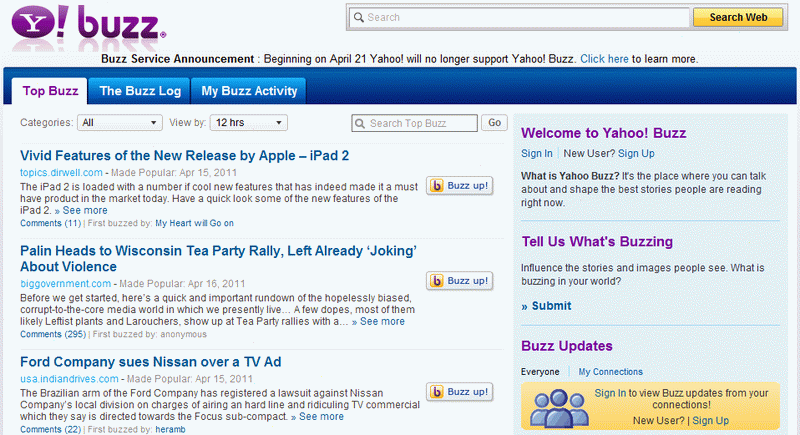Click Sign Up in the Buzz Updates box

click(710, 421)
